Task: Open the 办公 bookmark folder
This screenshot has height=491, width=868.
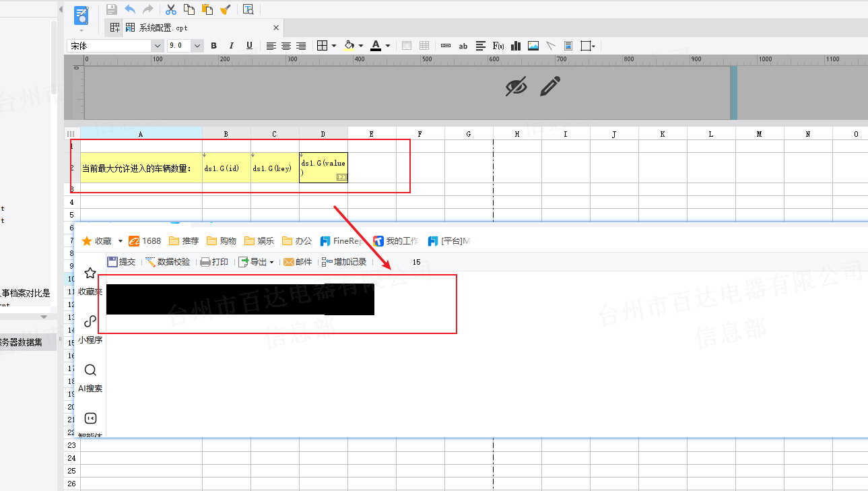Action: click(x=298, y=240)
